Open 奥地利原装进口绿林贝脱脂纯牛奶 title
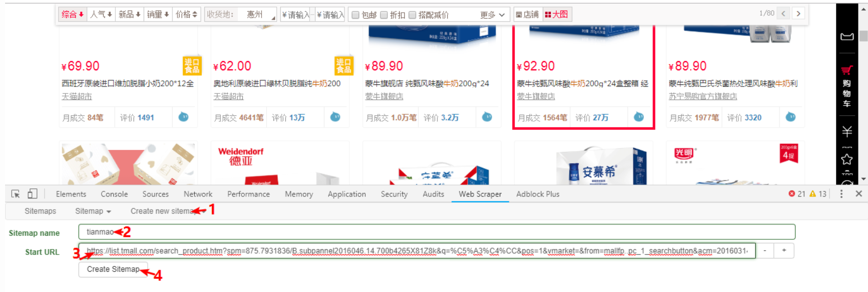 point(277,83)
